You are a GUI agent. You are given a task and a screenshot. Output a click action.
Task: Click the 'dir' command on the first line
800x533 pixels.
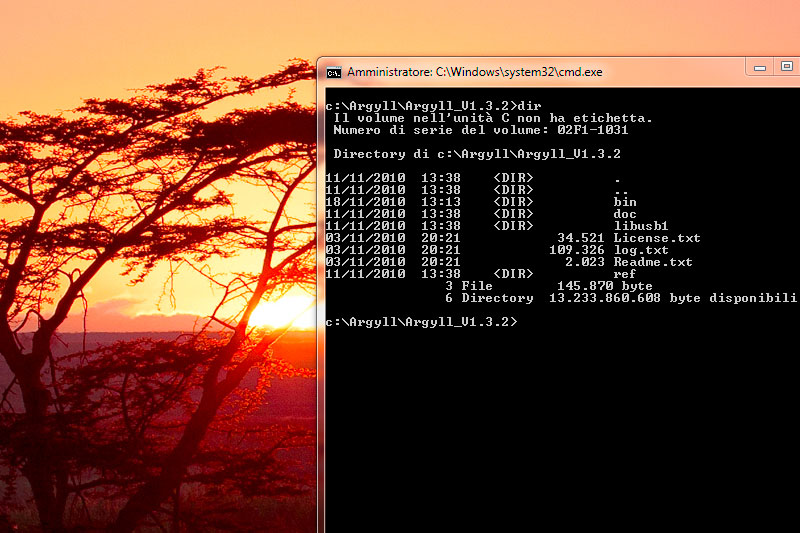click(x=529, y=106)
